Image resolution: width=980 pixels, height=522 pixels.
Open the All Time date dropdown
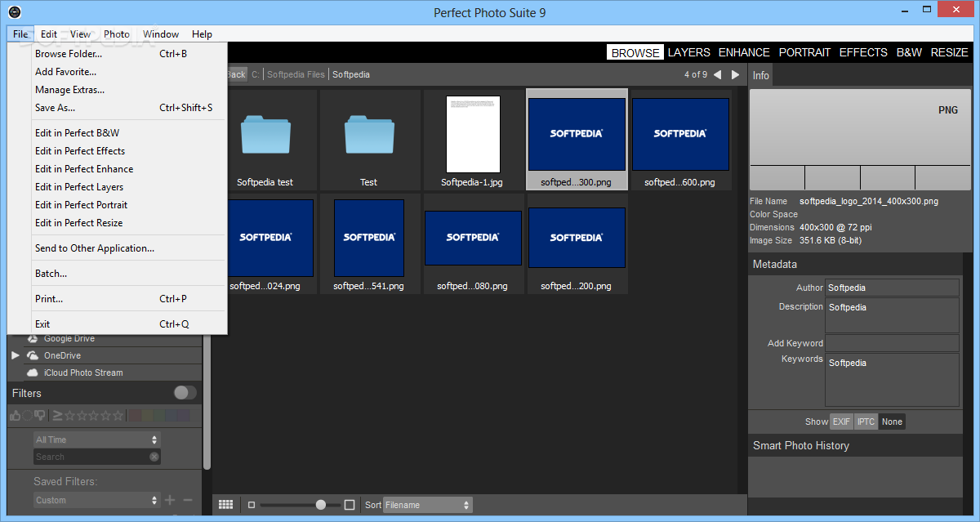pos(97,439)
